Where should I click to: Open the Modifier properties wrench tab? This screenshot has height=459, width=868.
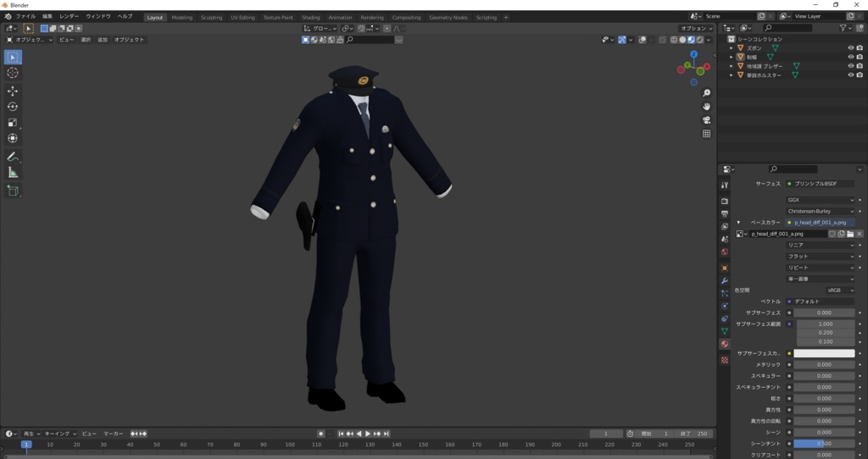[x=725, y=280]
